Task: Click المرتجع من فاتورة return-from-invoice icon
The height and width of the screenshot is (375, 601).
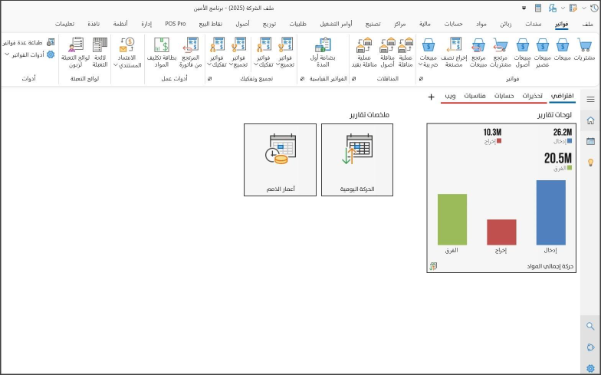Action: (x=190, y=53)
